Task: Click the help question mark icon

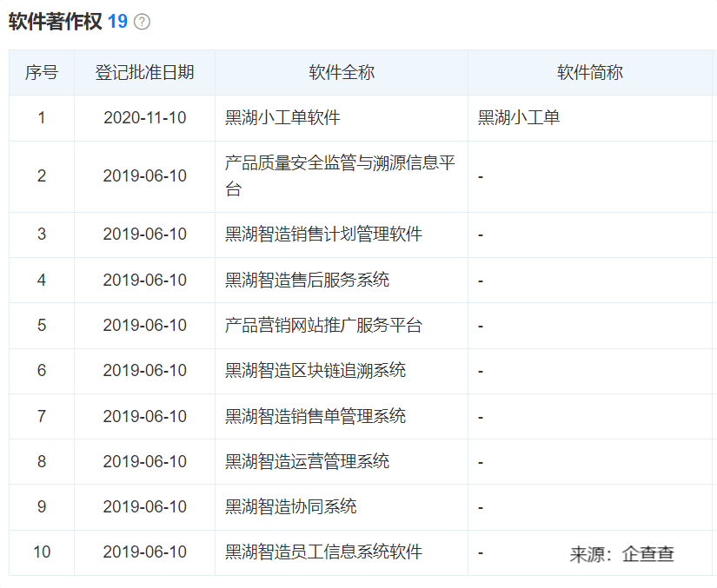Action: point(142,23)
